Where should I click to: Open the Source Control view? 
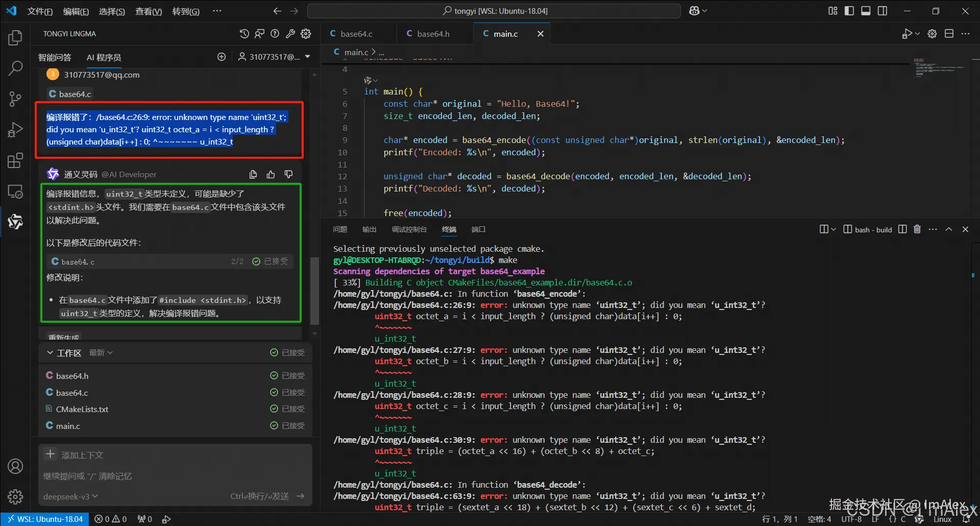(15, 99)
